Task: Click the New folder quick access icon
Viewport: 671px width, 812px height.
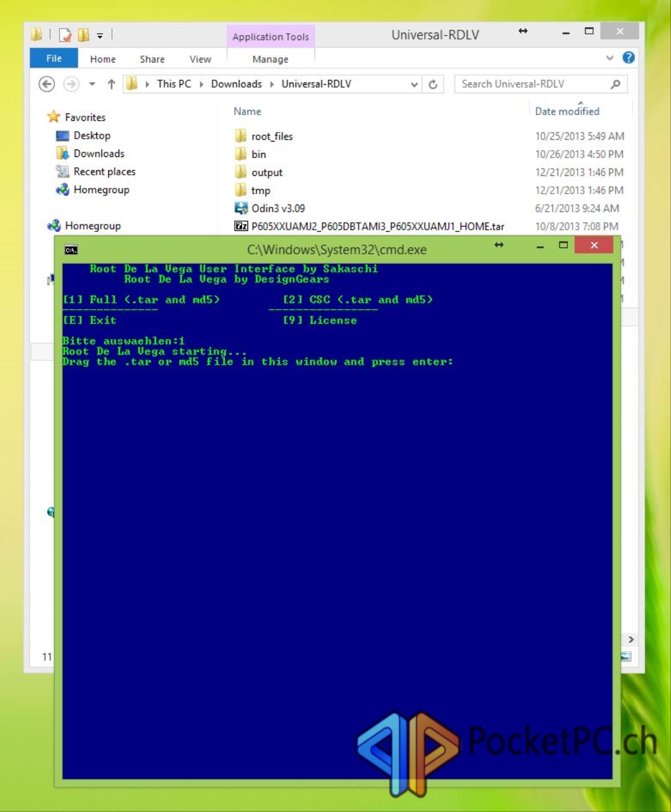Action: (84, 36)
